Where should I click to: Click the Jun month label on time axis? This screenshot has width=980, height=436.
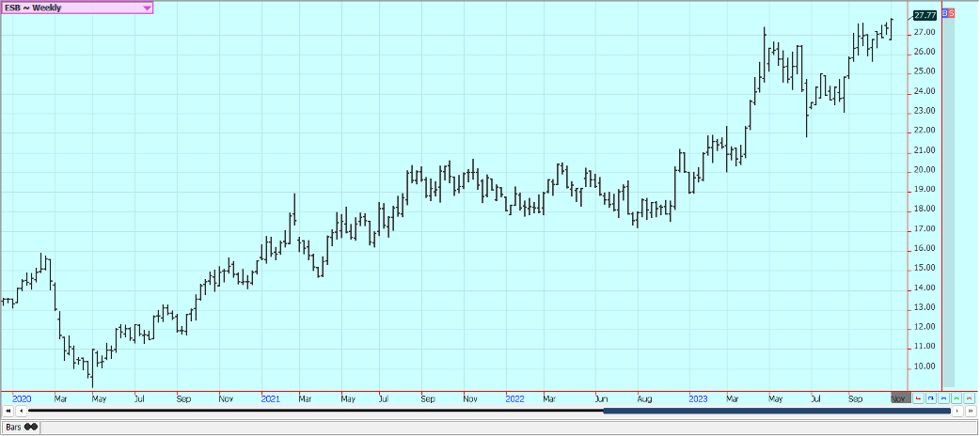(x=601, y=397)
